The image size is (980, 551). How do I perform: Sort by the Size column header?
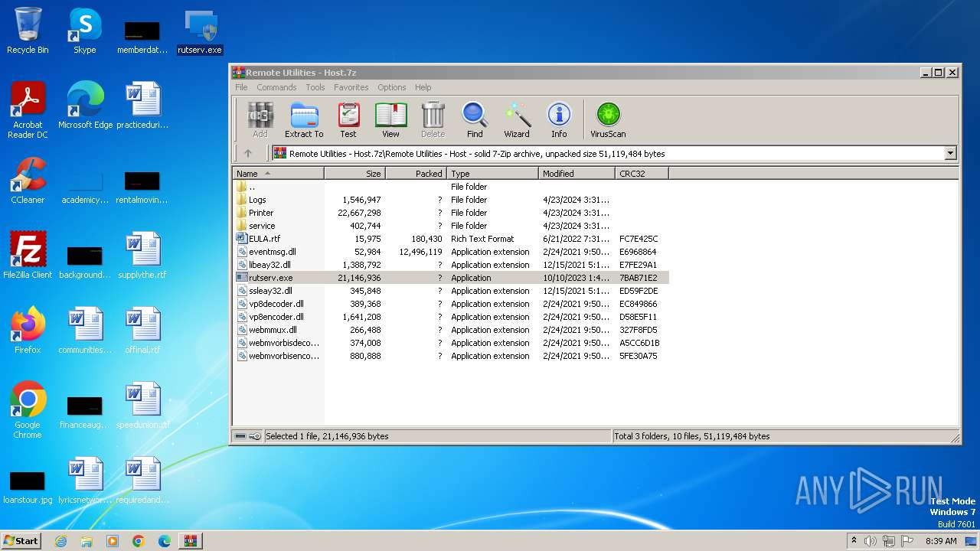click(x=355, y=174)
